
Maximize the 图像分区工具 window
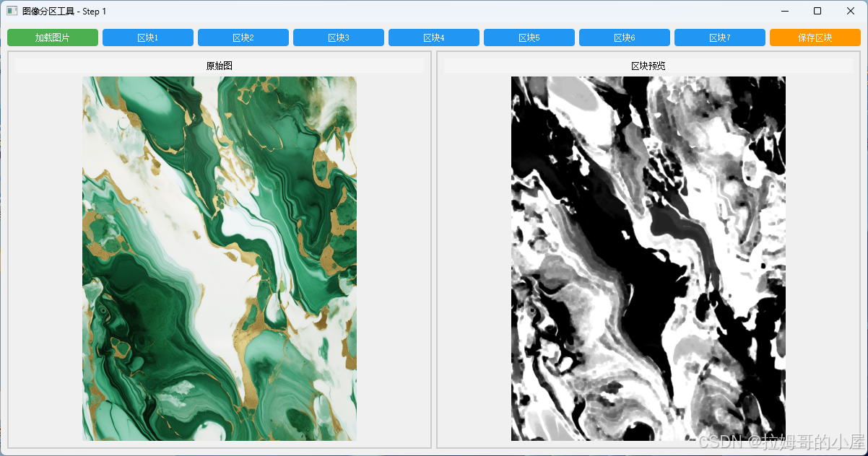[817, 11]
